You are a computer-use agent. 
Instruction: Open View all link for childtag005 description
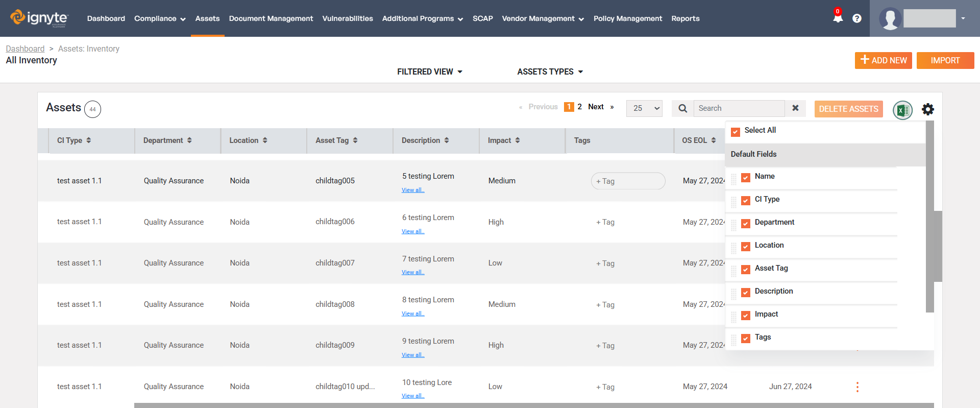(x=413, y=190)
